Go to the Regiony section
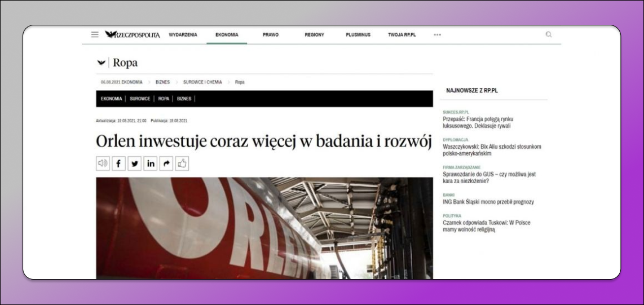The height and width of the screenshot is (305, 644). click(x=314, y=35)
